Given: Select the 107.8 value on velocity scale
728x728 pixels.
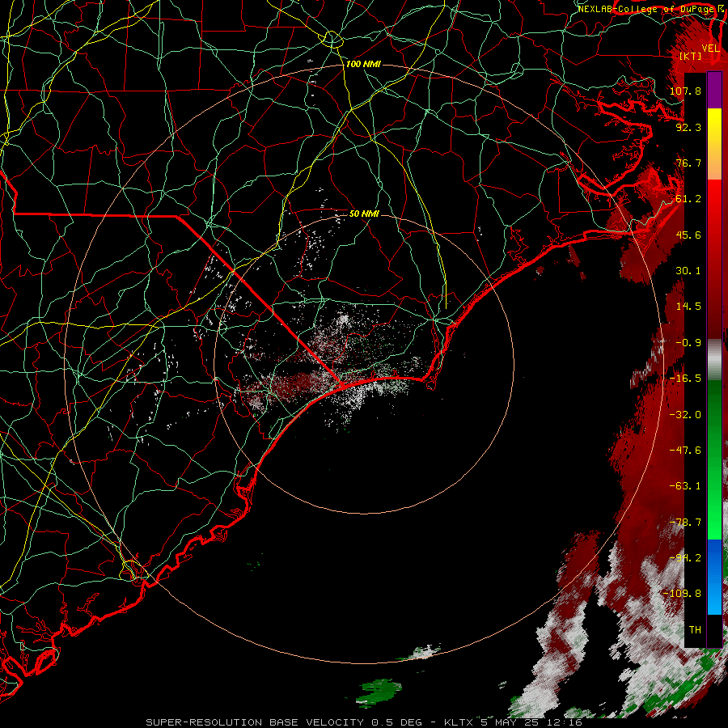Looking at the screenshot, I should (685, 91).
